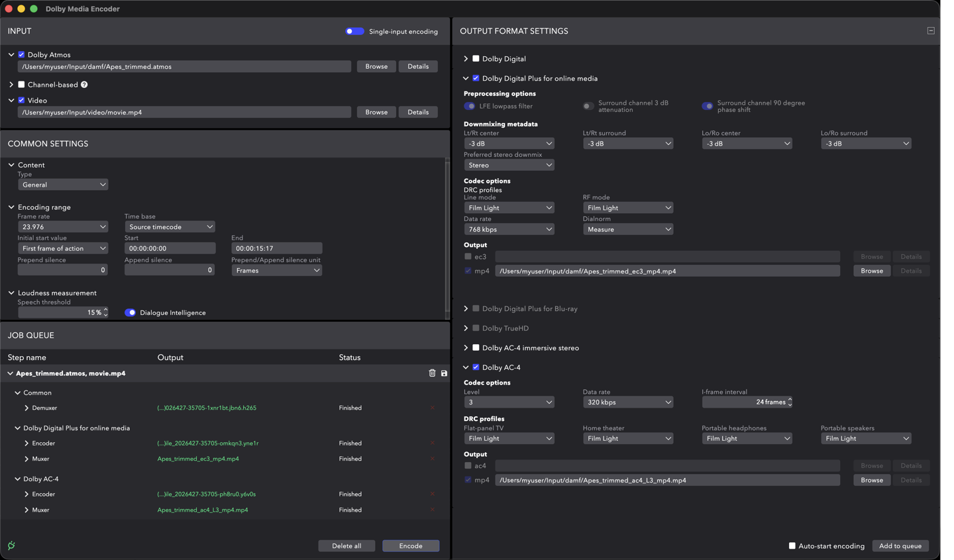This screenshot has width=954, height=560.
Task: Uncheck the Video input checkbox
Action: point(21,101)
